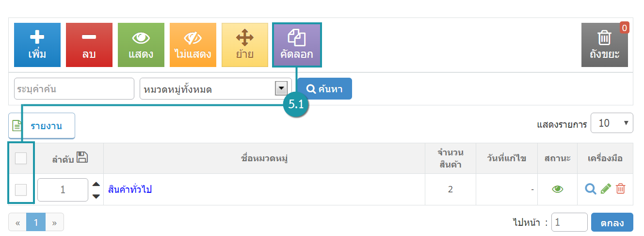This screenshot has width=644, height=236.
Task: Click the up arrow of the order stepper
Action: [96, 184]
